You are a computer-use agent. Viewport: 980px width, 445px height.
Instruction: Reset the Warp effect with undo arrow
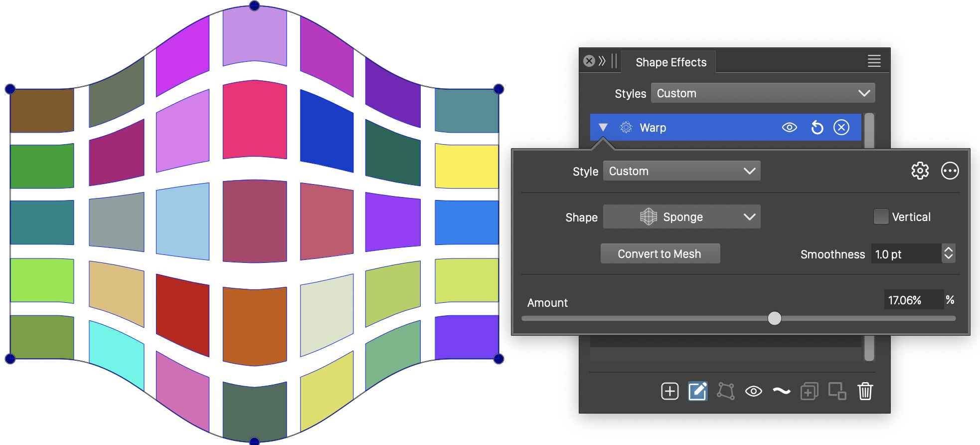point(817,128)
